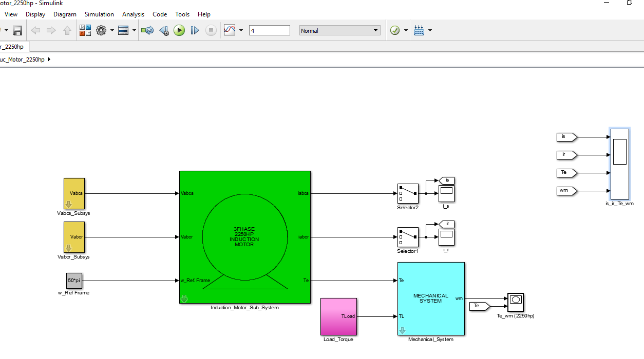The height and width of the screenshot is (359, 644).
Task: Expand the Model Configuration gear dropdown arrow
Action: pos(112,31)
